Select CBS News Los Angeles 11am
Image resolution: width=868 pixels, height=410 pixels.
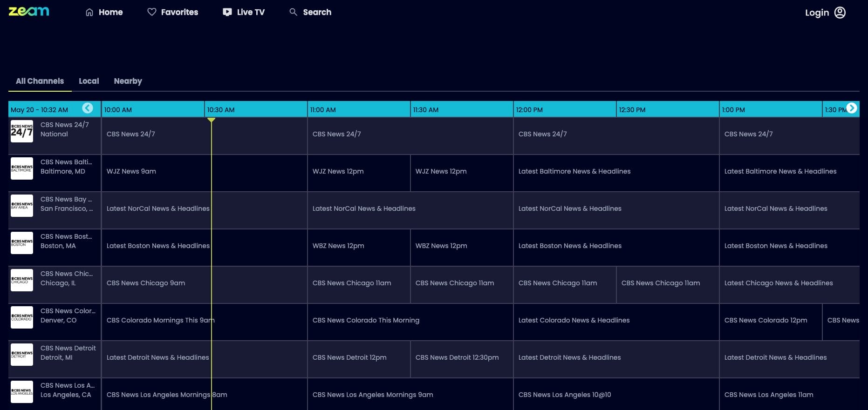pyautogui.click(x=790, y=394)
